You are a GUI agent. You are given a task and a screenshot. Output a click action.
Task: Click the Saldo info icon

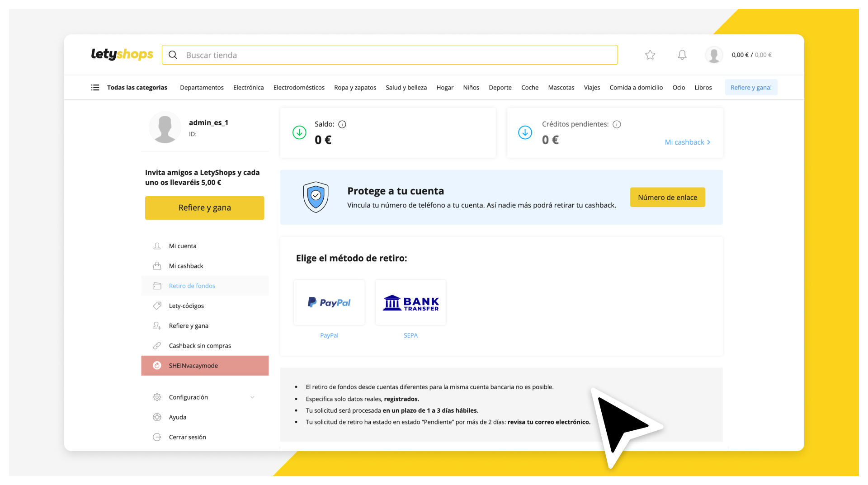point(342,124)
